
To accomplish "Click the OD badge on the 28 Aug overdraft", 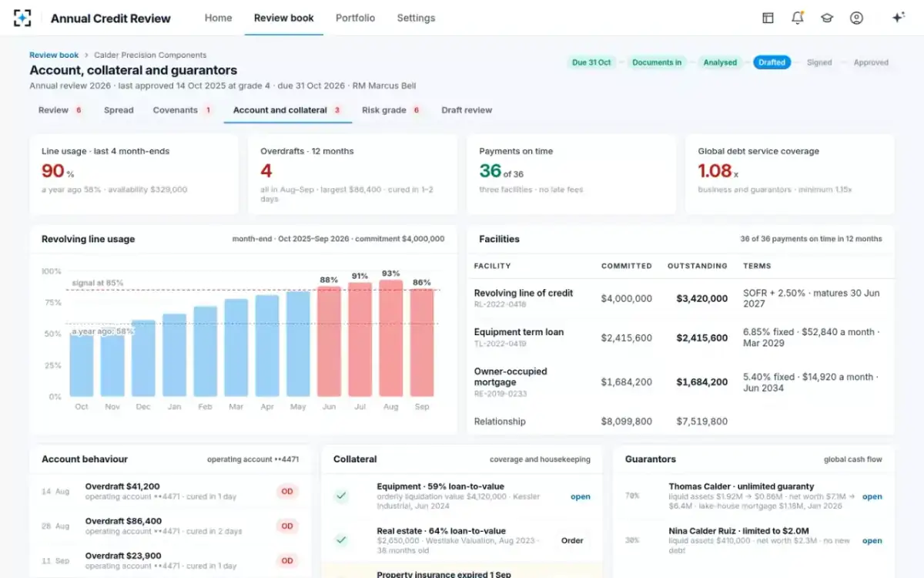I will (287, 526).
